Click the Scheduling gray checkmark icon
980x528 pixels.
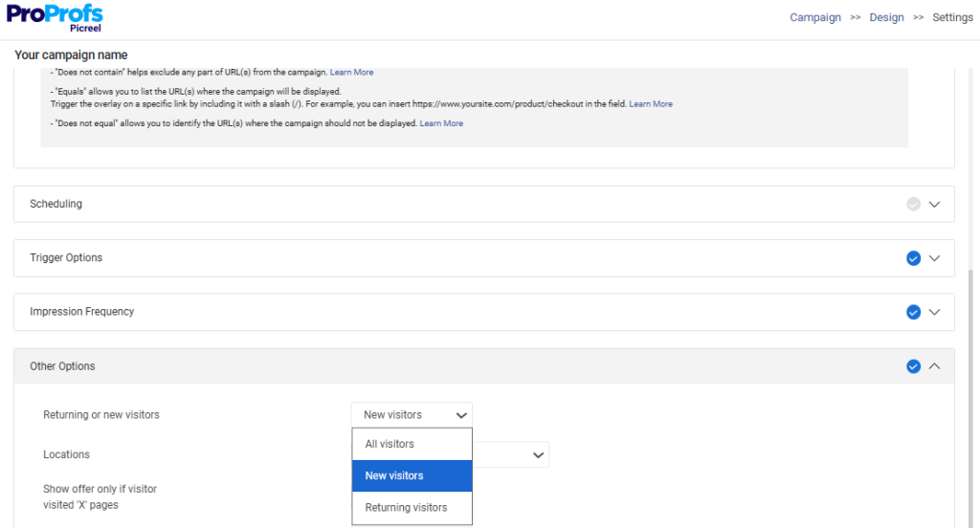pos(913,204)
